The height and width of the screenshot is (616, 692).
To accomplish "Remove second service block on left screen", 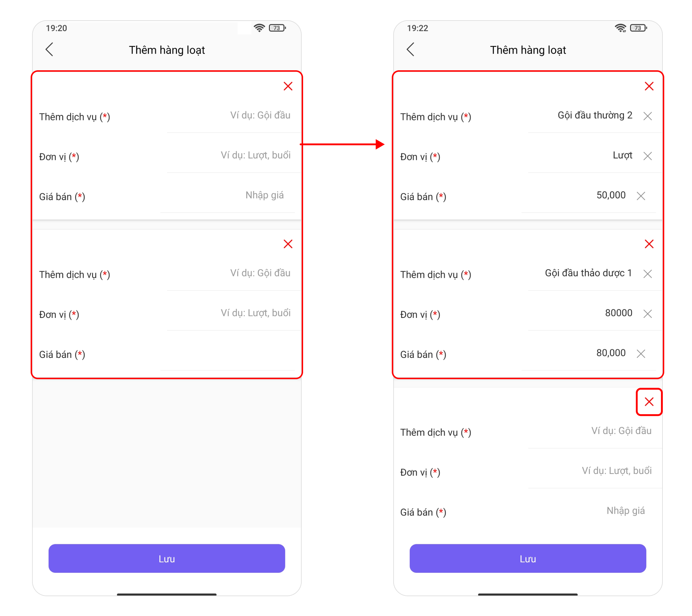I will coord(288,244).
